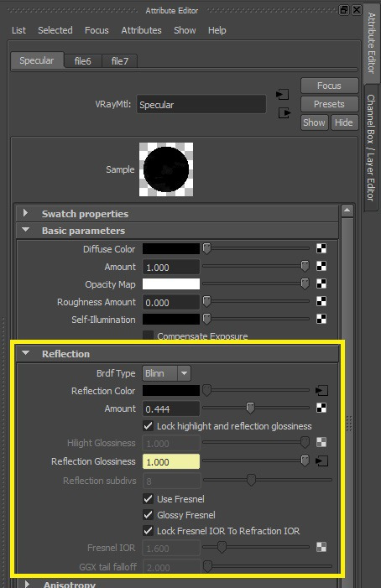The width and height of the screenshot is (381, 588).
Task: Click the map checker icon for Opacity Map
Action: (321, 284)
